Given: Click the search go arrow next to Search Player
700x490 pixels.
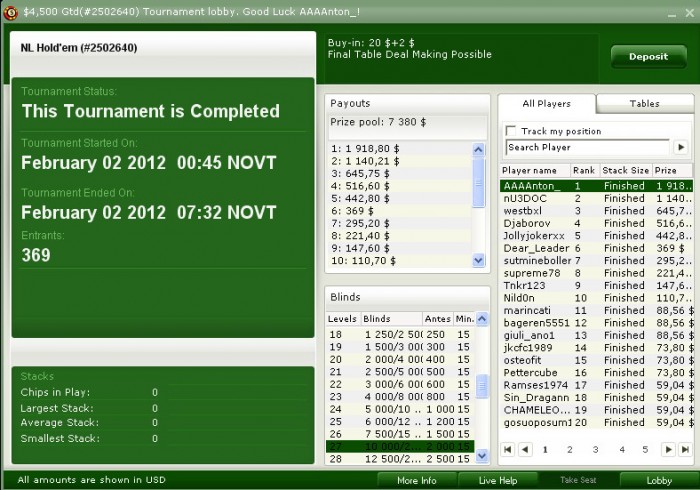Looking at the screenshot, I should pos(681,147).
